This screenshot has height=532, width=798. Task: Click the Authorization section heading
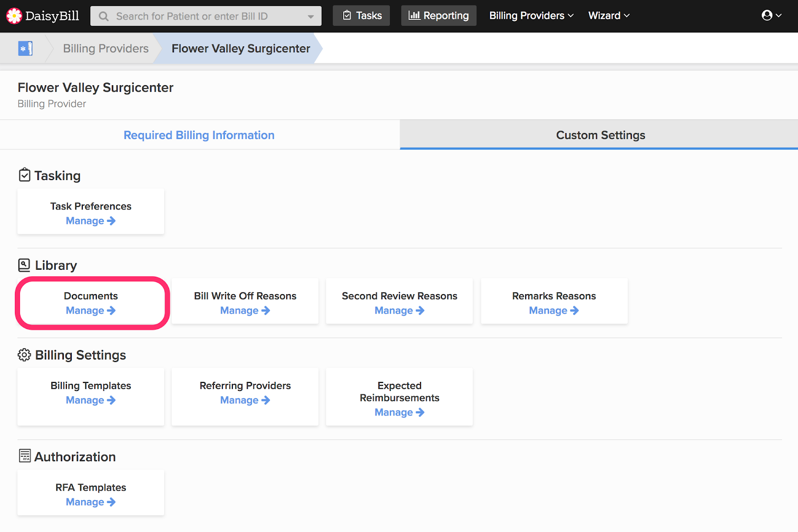tap(75, 457)
